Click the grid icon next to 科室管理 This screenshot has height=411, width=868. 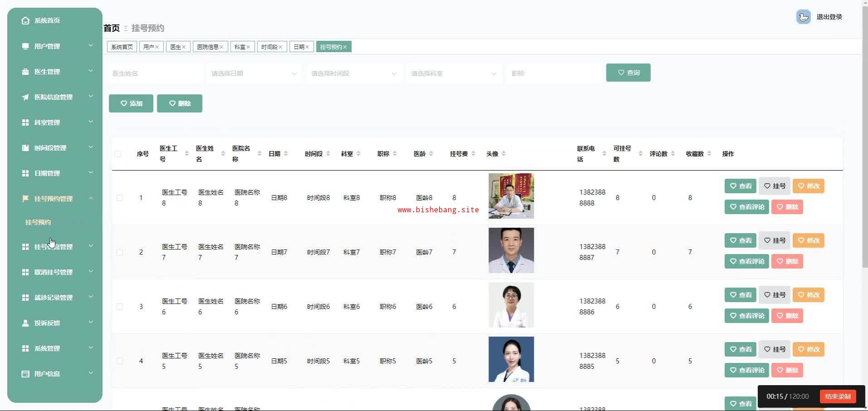(25, 122)
